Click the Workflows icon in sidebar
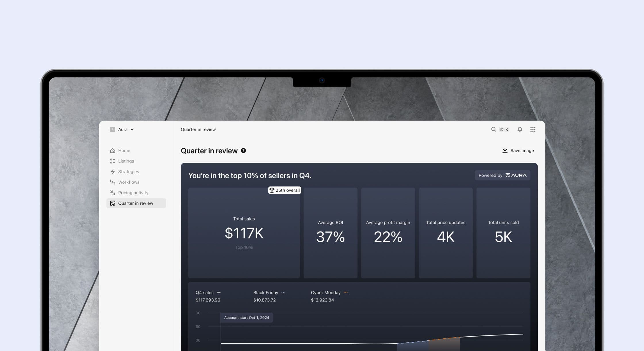Viewport: 644px width, 351px height. [x=112, y=182]
